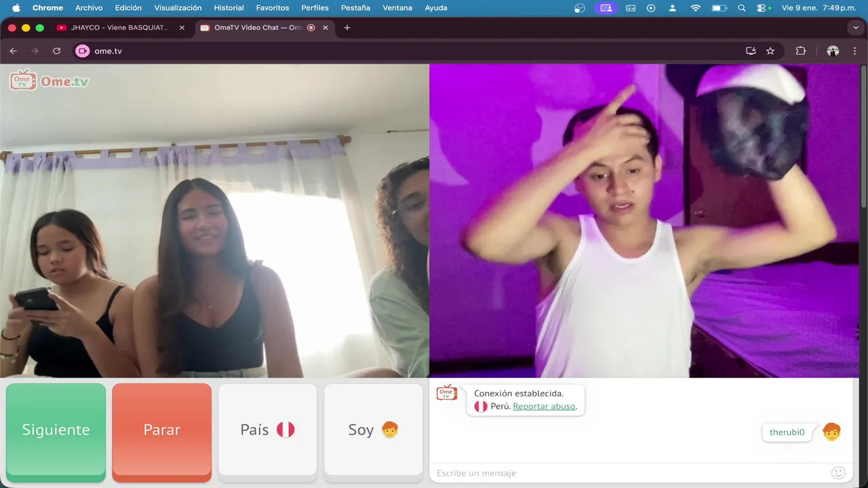
Task: Open the Ayuda menu
Action: 436,8
